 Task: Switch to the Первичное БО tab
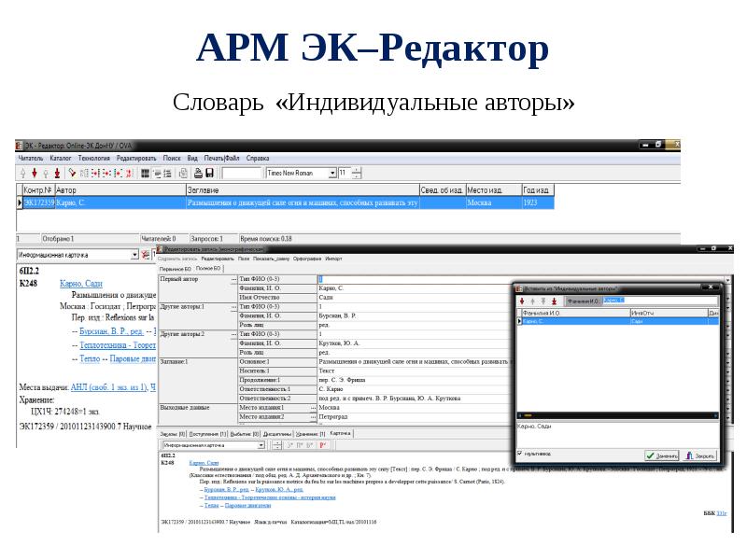[176, 268]
